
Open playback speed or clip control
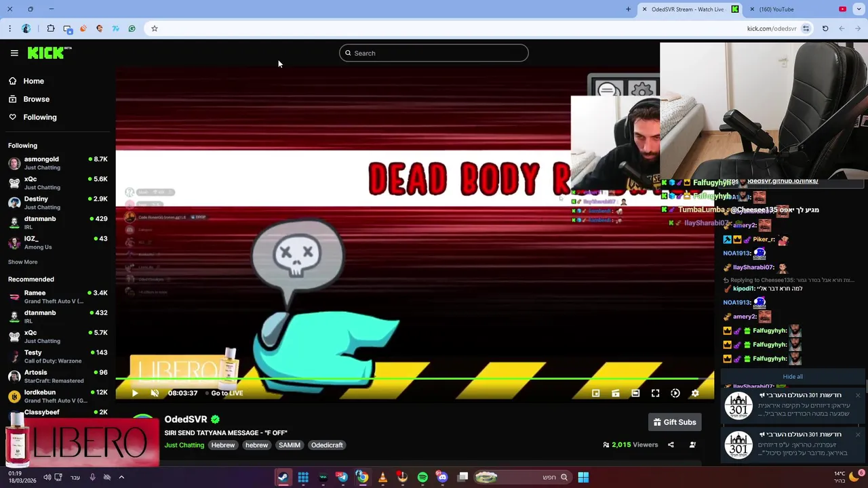[675, 393]
